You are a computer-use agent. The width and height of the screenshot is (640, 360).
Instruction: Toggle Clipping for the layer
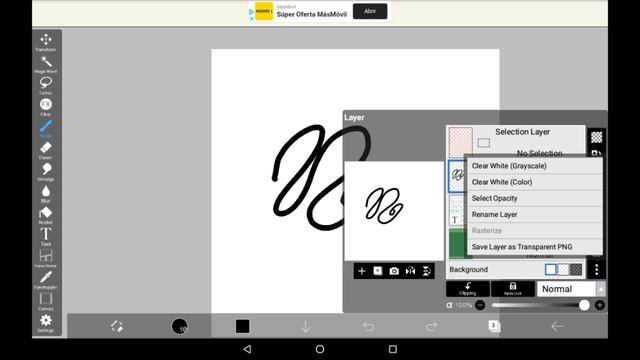point(468,289)
